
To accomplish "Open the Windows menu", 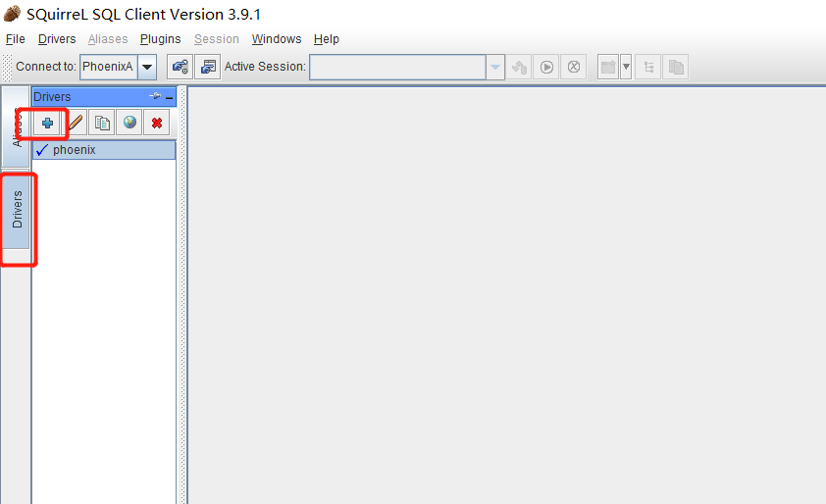I will click(277, 39).
